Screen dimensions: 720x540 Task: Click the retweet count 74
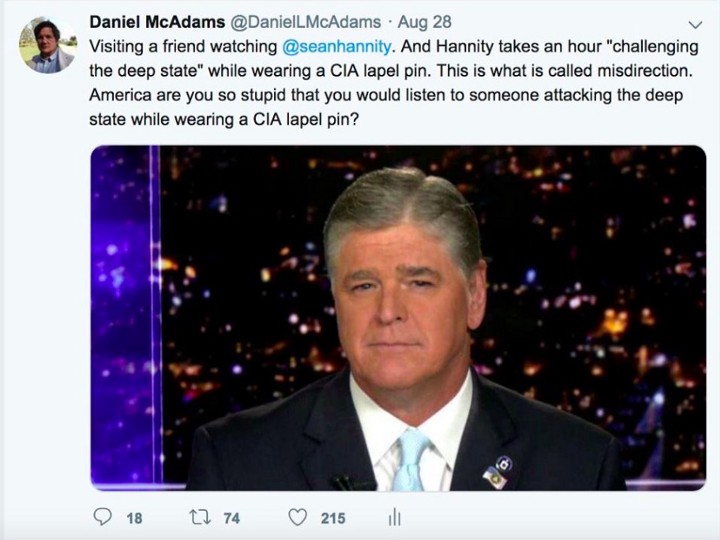[231, 518]
